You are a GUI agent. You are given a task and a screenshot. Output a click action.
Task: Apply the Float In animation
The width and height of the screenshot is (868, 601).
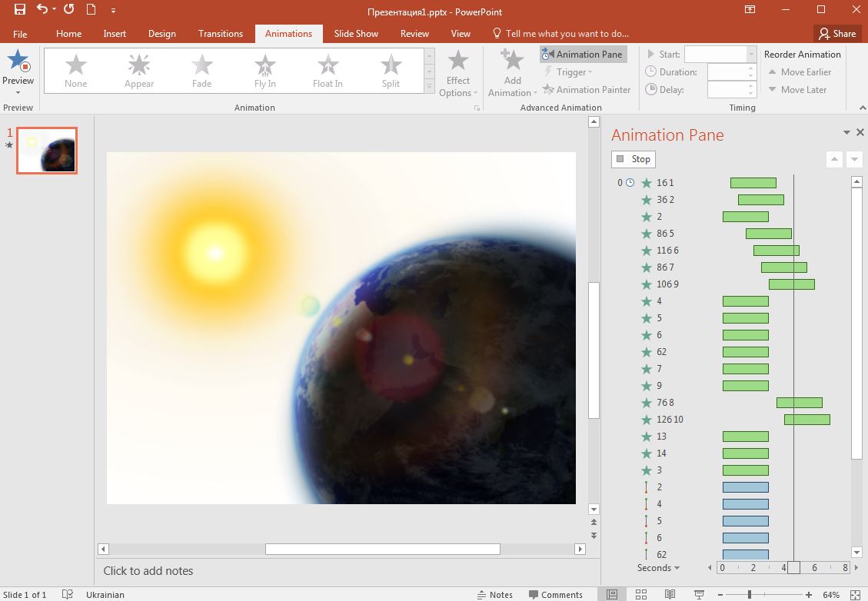click(327, 69)
